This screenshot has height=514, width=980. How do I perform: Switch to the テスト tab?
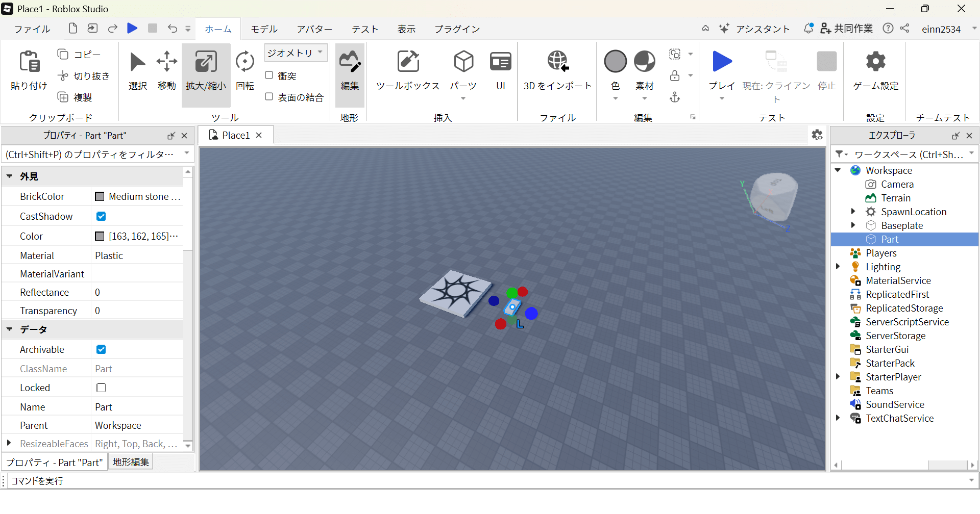tap(365, 29)
